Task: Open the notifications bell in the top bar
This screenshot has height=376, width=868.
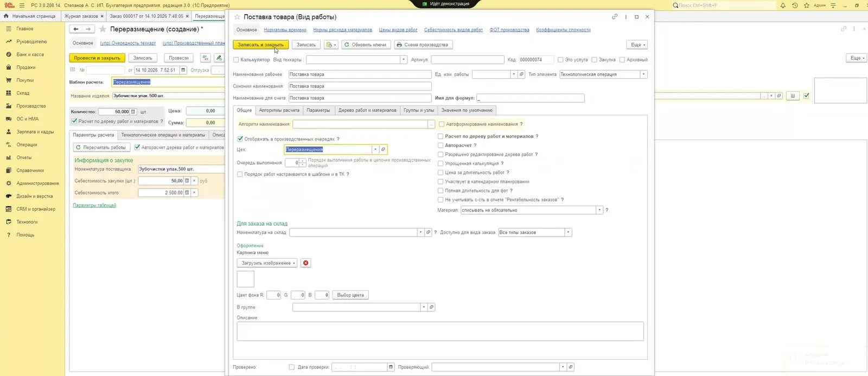Action: coord(783,5)
